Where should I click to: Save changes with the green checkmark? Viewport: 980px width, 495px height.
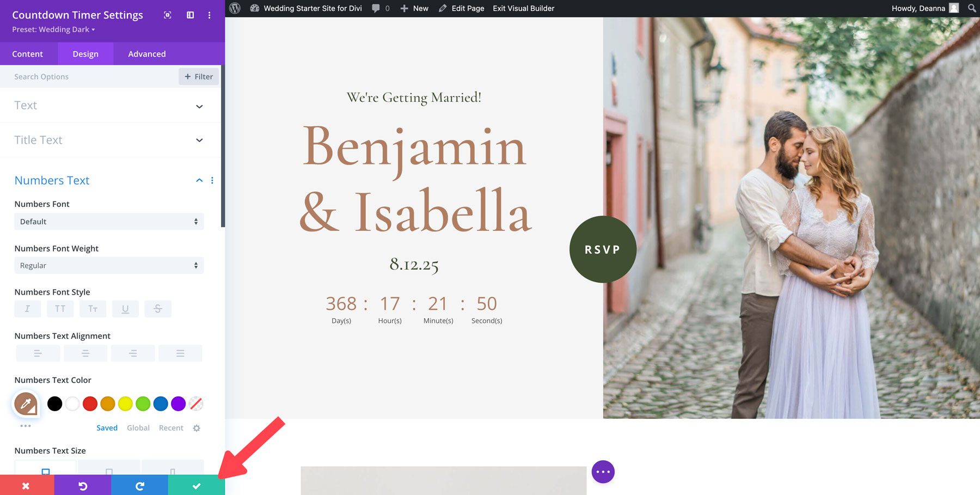coord(197,486)
